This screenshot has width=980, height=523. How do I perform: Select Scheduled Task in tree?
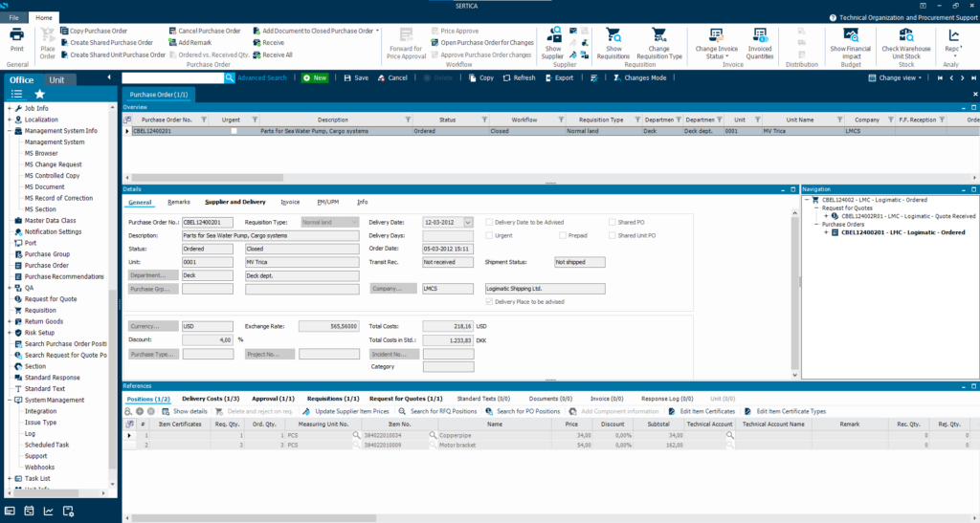tap(47, 445)
